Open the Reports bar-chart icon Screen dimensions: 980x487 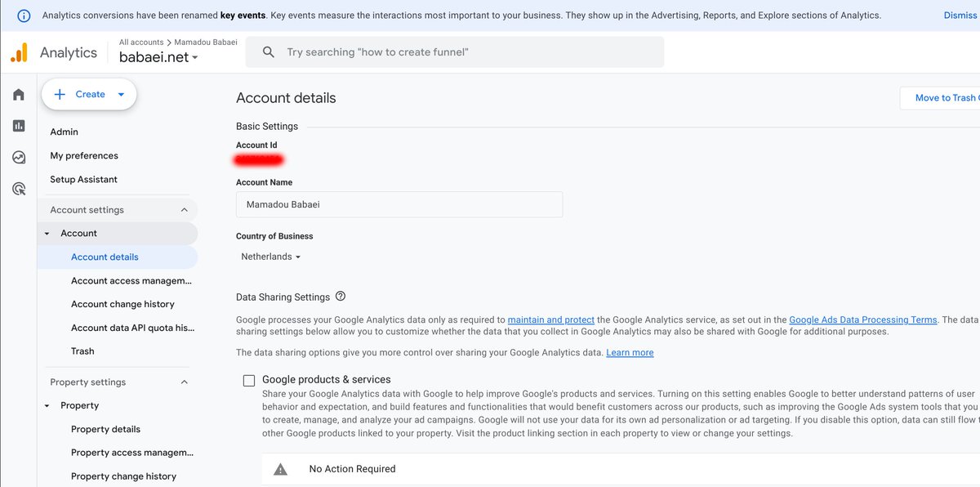pyautogui.click(x=18, y=126)
